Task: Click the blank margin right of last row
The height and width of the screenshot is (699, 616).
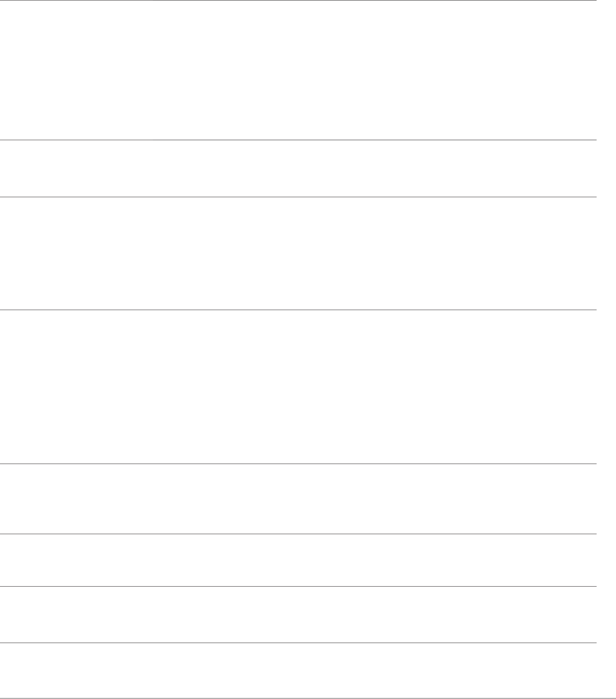Action: coord(606,670)
